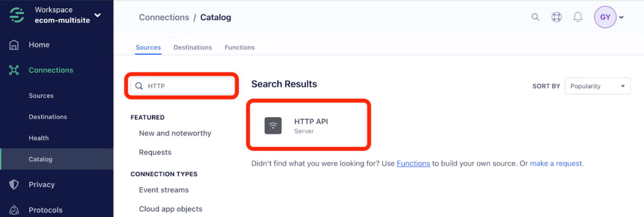644x217 pixels.
Task: Click the HTTP API source icon
Action: coord(273,125)
